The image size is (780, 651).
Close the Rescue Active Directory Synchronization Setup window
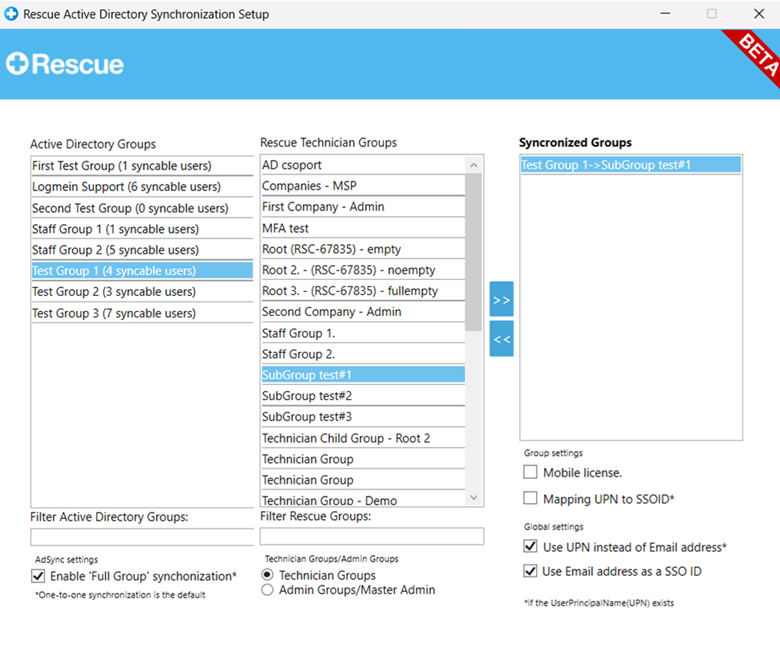pyautogui.click(x=759, y=14)
